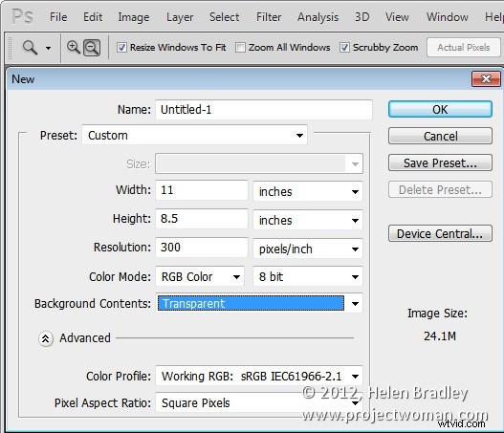Click the Photoshop Ps logo icon
Image resolution: width=504 pixels, height=433 pixels.
click(x=23, y=16)
